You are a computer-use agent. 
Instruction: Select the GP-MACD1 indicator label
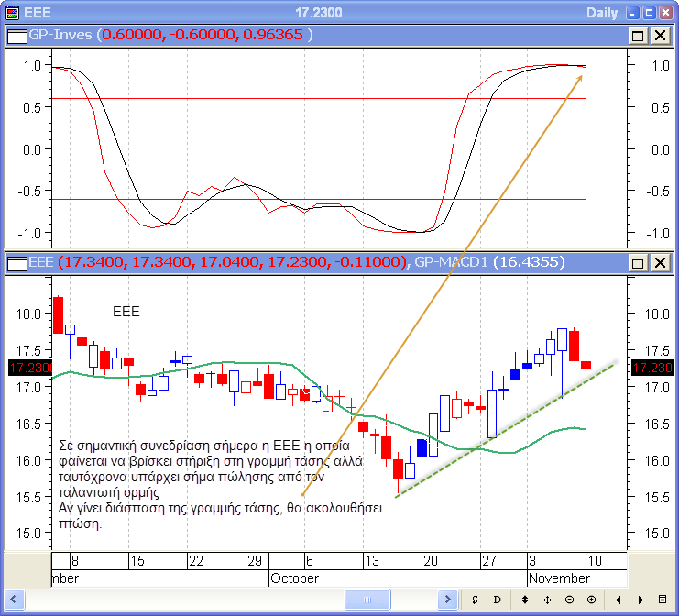(451, 263)
